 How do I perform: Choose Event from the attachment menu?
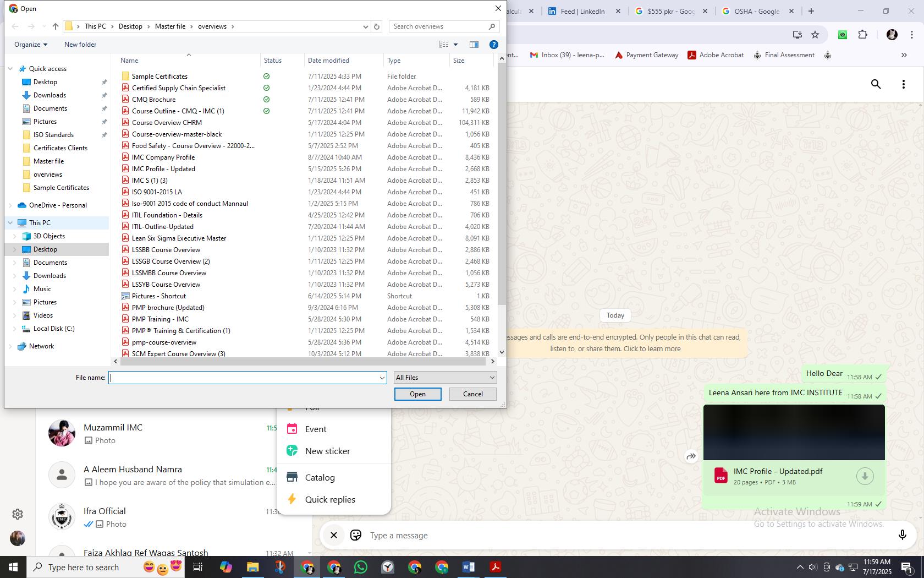333,429
